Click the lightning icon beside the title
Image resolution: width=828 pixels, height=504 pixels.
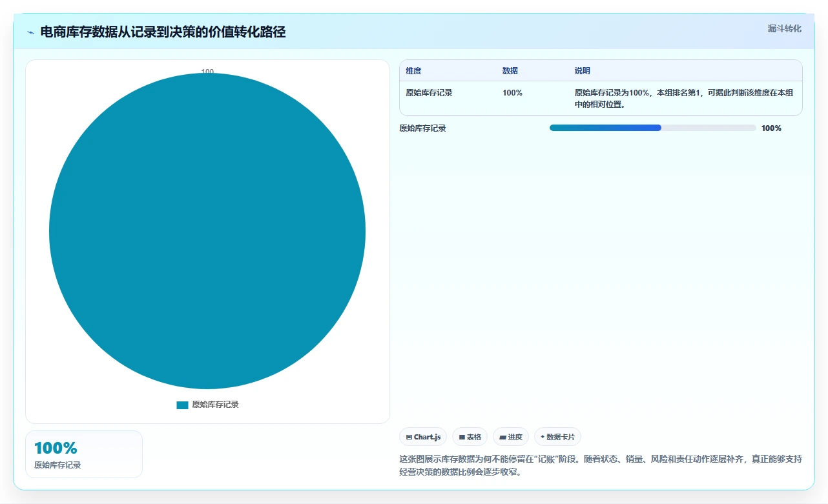click(30, 32)
